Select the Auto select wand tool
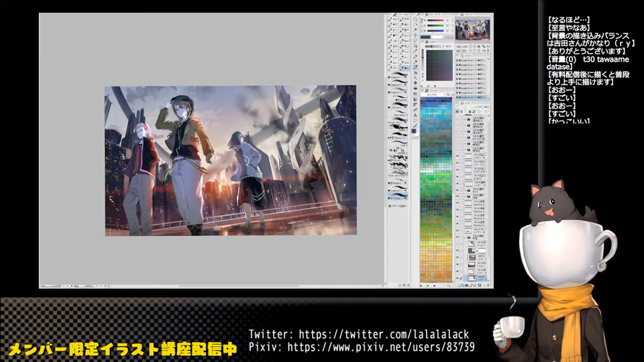The image size is (644, 362). point(415,46)
